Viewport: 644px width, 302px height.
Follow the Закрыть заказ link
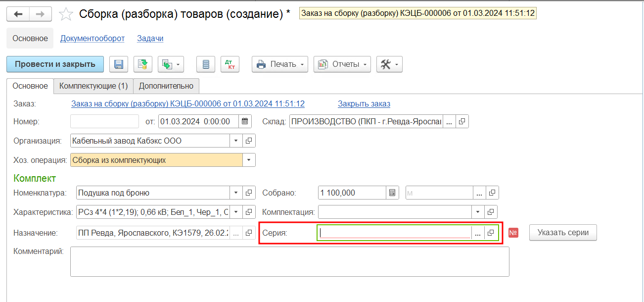364,104
